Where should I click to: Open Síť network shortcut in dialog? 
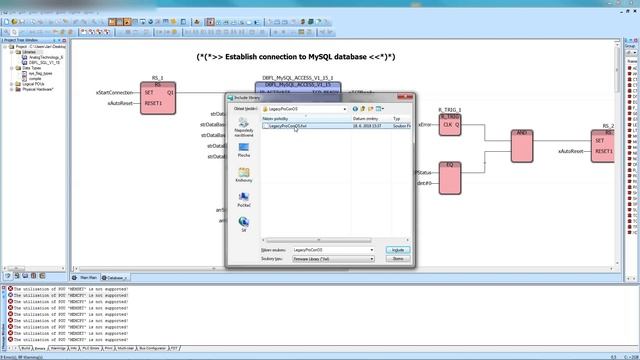pyautogui.click(x=244, y=224)
